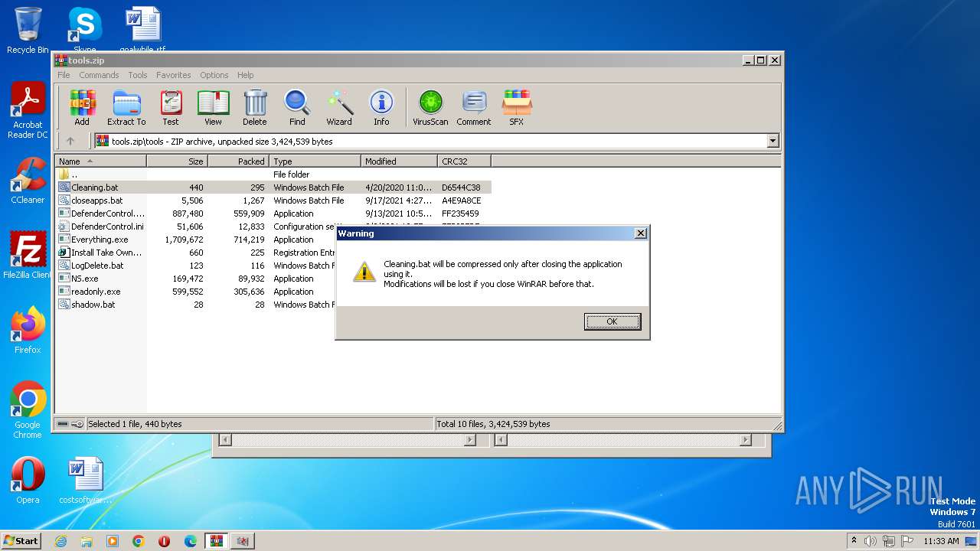Open the Options menu
The width and height of the screenshot is (980, 551).
214,75
